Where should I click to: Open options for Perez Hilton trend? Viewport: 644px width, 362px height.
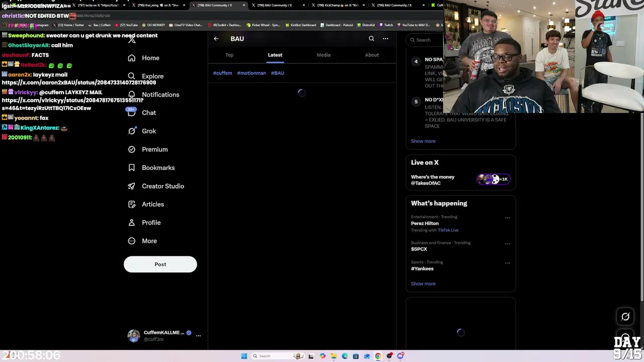tap(507, 218)
